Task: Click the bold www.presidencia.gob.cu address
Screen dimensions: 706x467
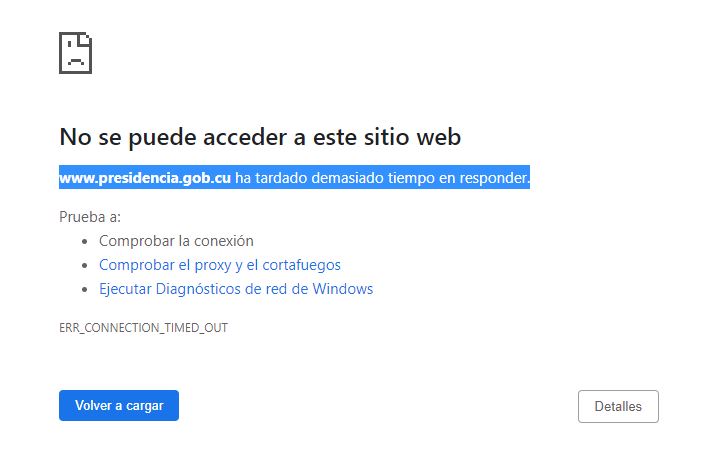Action: click(145, 178)
